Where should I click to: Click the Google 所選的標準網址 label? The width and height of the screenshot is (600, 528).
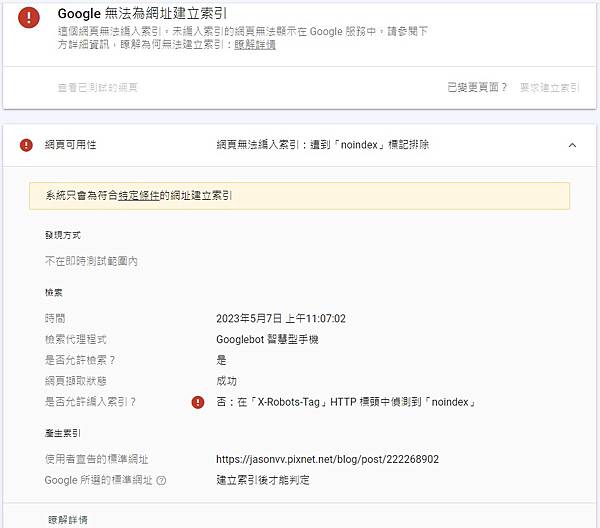(x=99, y=480)
